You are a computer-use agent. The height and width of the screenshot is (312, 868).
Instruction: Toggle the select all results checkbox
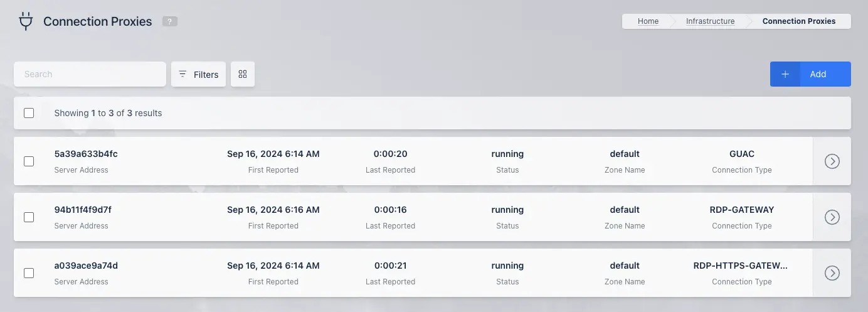(29, 113)
